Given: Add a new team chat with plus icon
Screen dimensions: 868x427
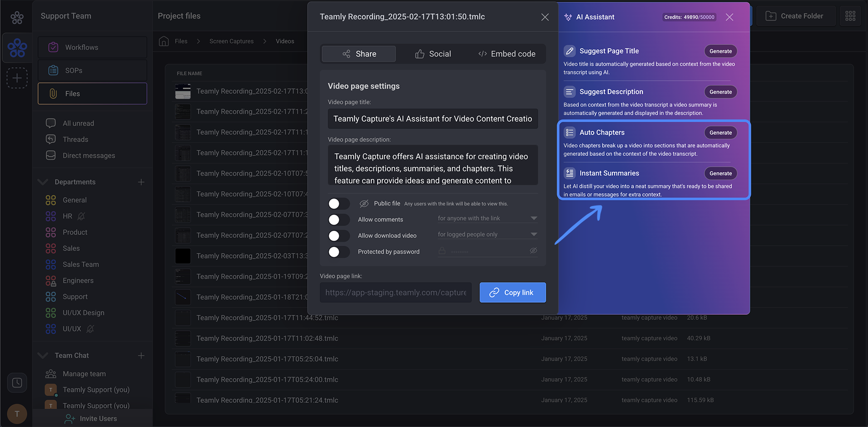Looking at the screenshot, I should click(141, 355).
